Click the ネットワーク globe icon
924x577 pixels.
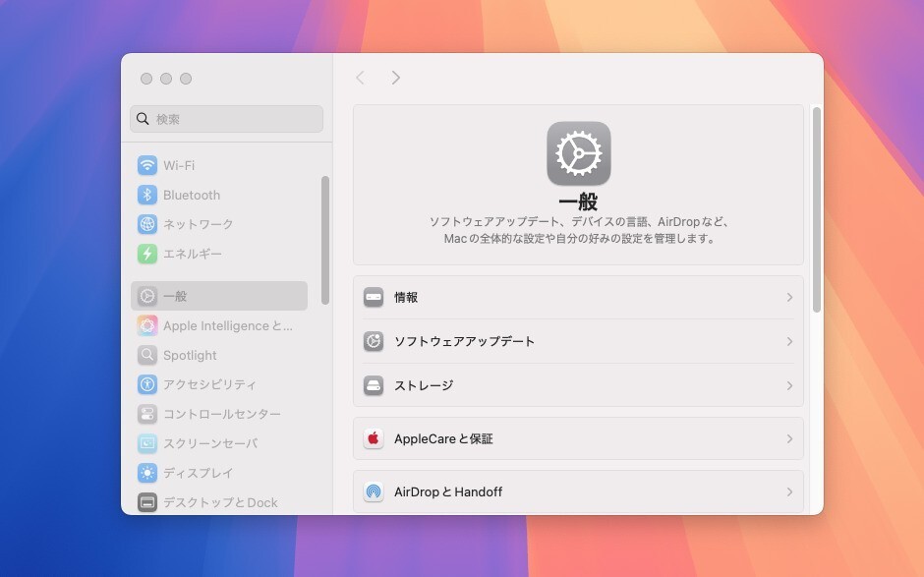(x=147, y=224)
